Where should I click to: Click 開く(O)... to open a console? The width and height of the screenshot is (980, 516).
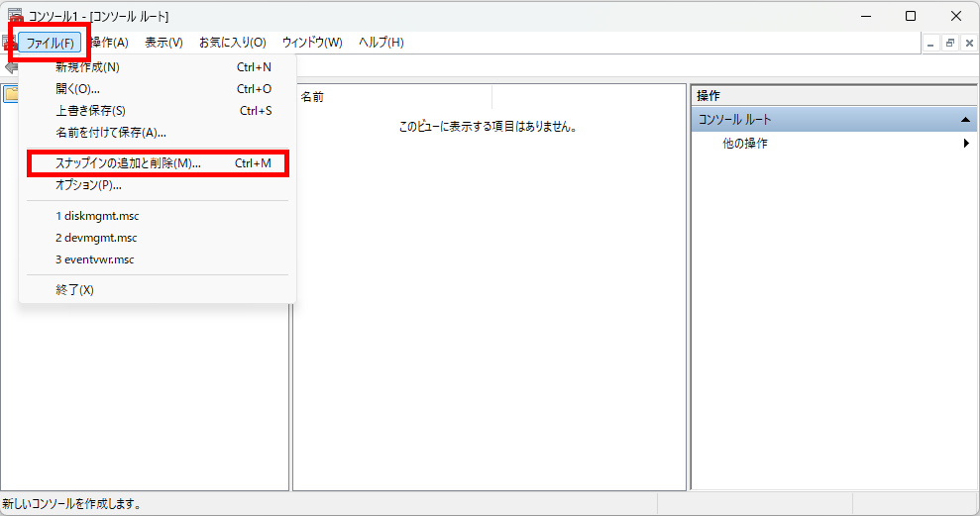77,89
